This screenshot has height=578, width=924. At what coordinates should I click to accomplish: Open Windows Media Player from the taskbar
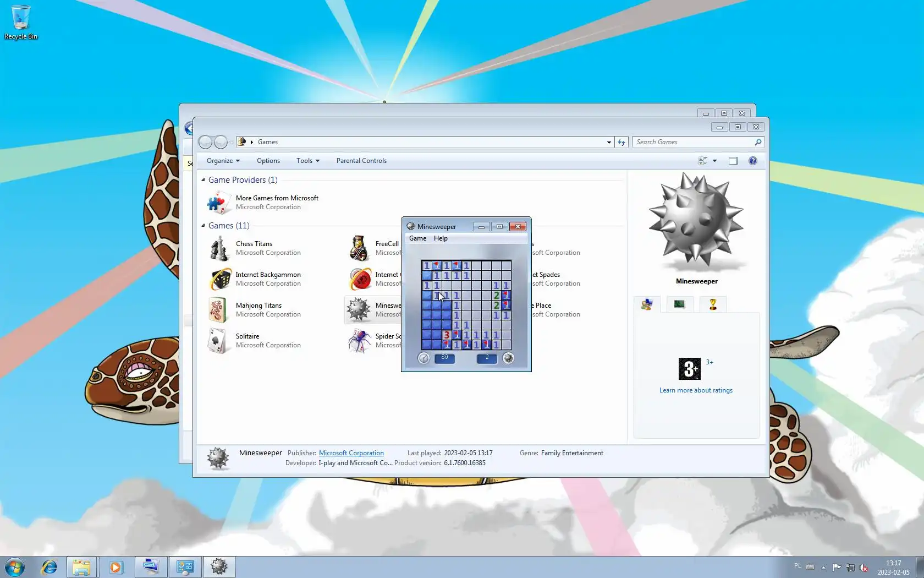(116, 567)
